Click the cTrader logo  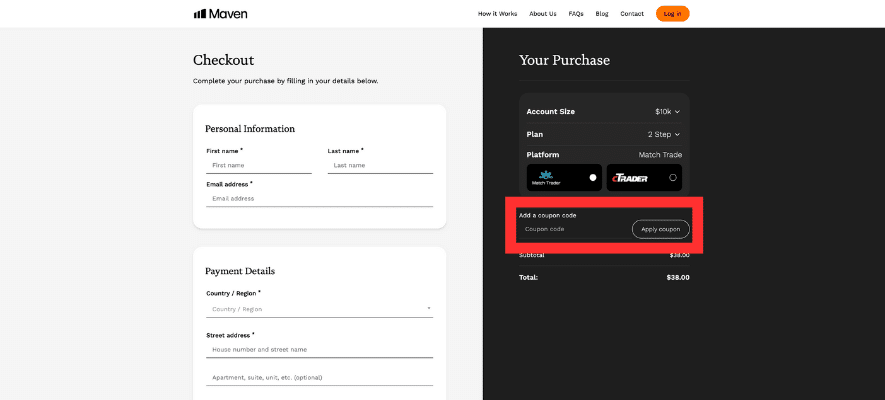[629, 178]
